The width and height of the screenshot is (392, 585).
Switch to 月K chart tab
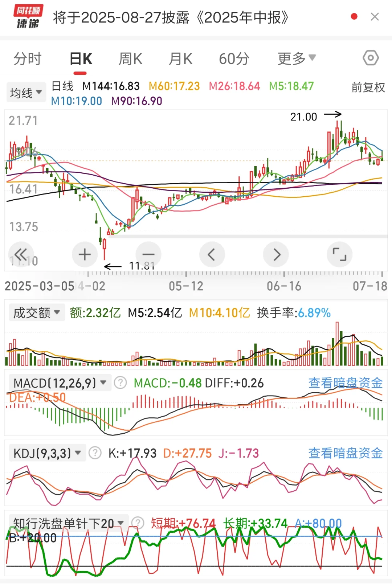180,59
